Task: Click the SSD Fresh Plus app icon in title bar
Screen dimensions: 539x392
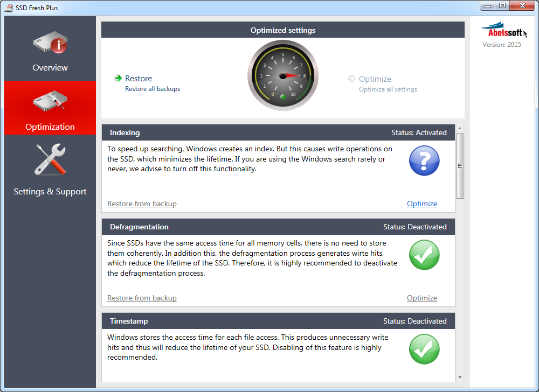Action: point(9,8)
